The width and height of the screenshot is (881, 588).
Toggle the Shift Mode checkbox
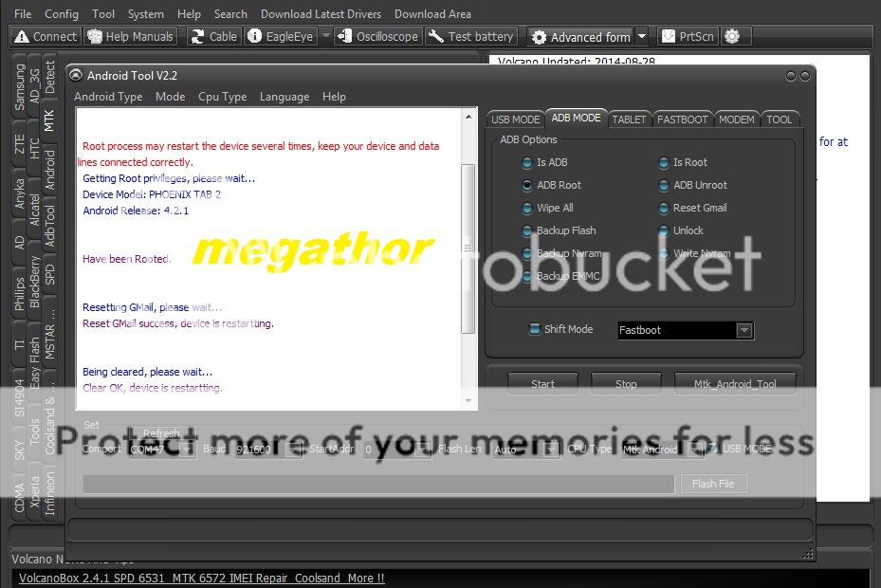coord(535,330)
